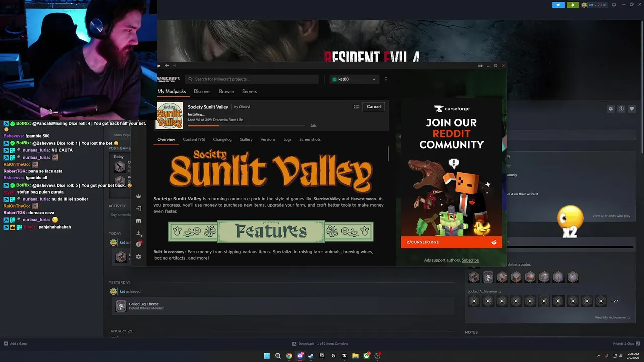Open the Windows Start menu
644x362 pixels.
pyautogui.click(x=267, y=356)
